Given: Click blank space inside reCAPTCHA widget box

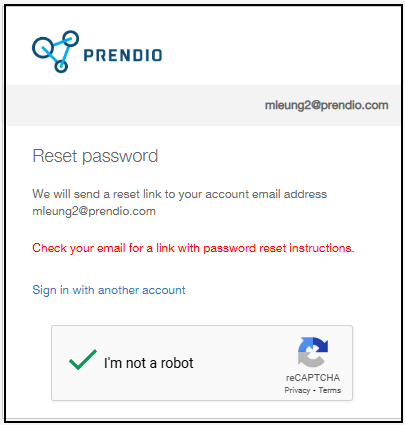Looking at the screenshot, I should [240, 363].
